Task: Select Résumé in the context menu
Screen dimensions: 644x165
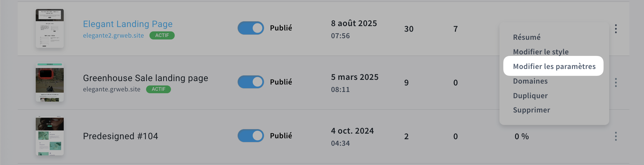Action: [527, 37]
